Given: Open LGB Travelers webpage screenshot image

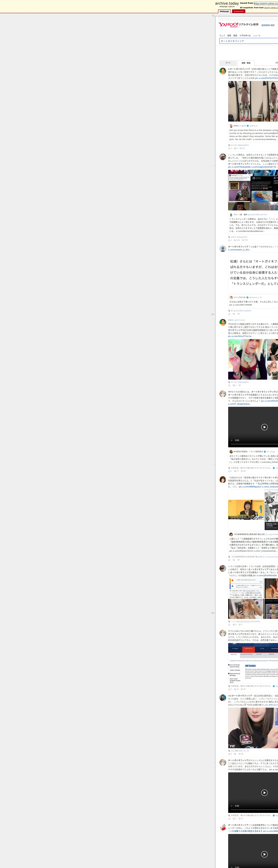Looking at the screenshot, I should [x=253, y=663].
